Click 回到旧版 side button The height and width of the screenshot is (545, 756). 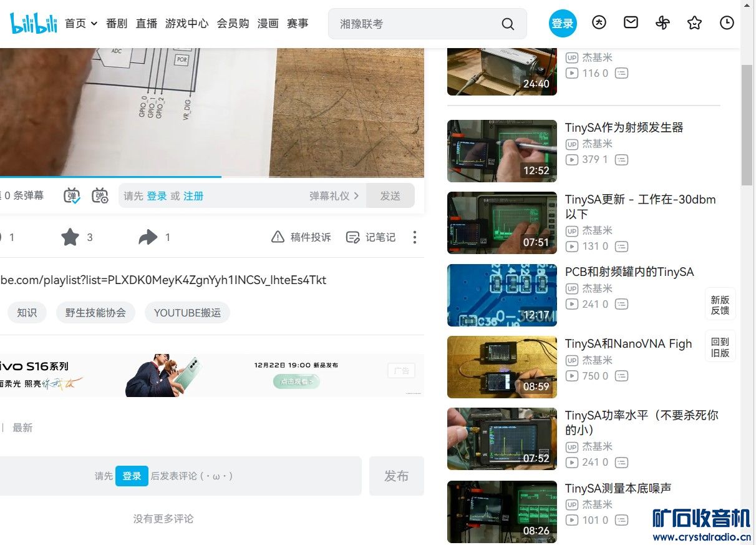(x=720, y=346)
